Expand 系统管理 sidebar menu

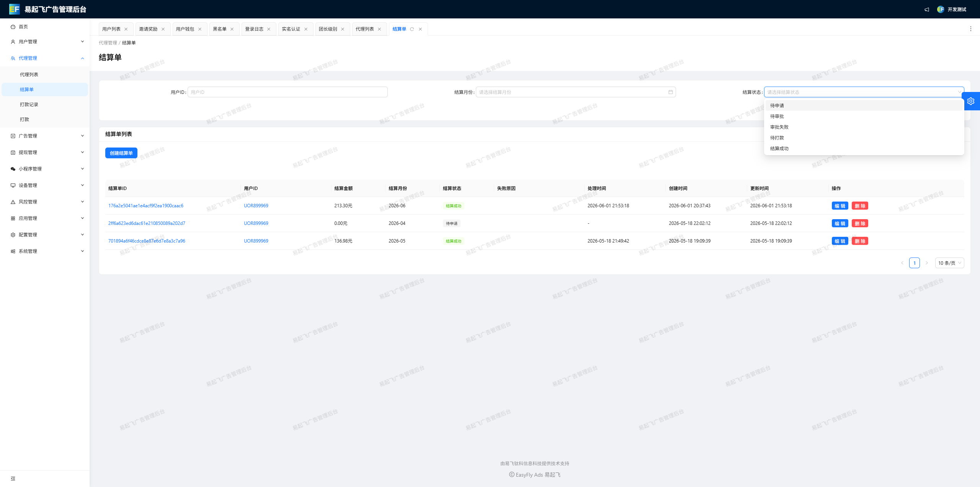pyautogui.click(x=45, y=251)
